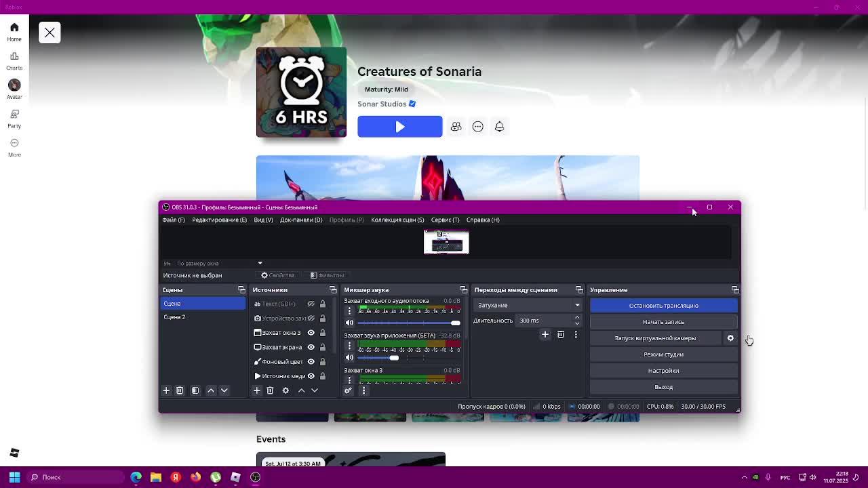Click the OBS preview thumbnail
Screen dimensions: 868x488
click(446, 242)
